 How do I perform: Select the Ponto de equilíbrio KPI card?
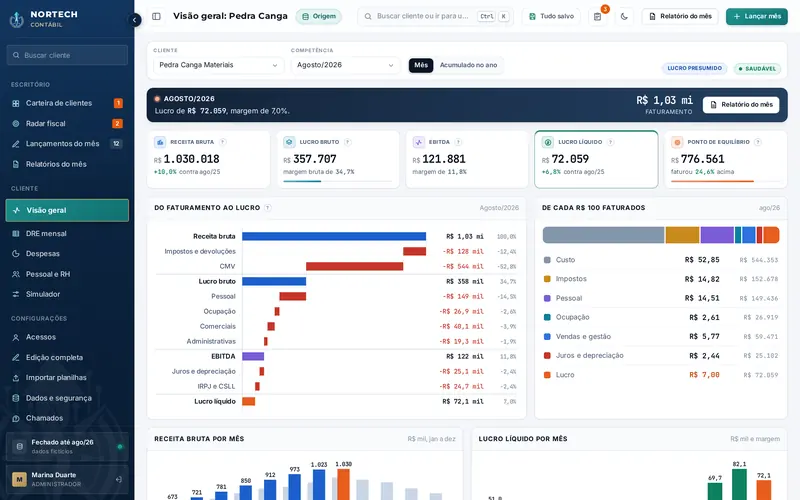pyautogui.click(x=726, y=159)
